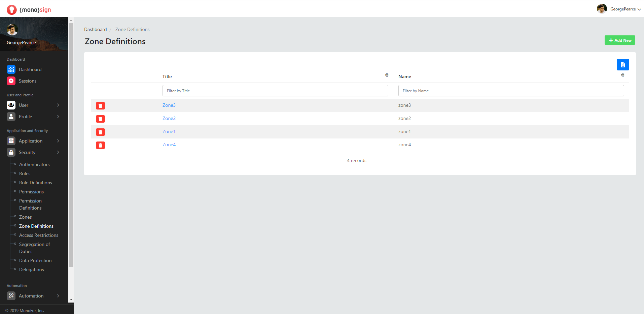Image resolution: width=644 pixels, height=314 pixels.
Task: Expand the Application menu chevron
Action: (58, 141)
